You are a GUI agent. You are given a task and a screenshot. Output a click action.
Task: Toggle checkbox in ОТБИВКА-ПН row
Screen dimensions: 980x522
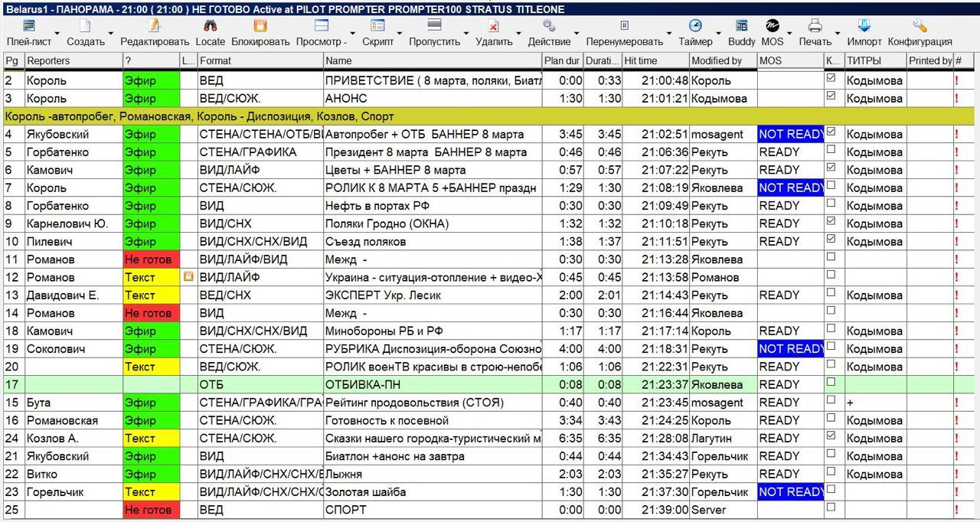(831, 382)
